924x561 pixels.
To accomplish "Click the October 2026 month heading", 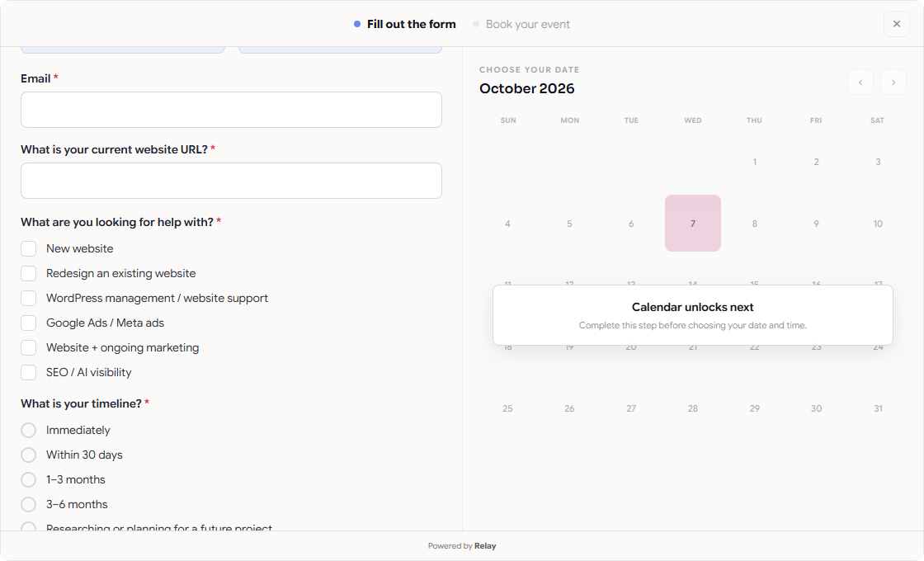I will (527, 88).
